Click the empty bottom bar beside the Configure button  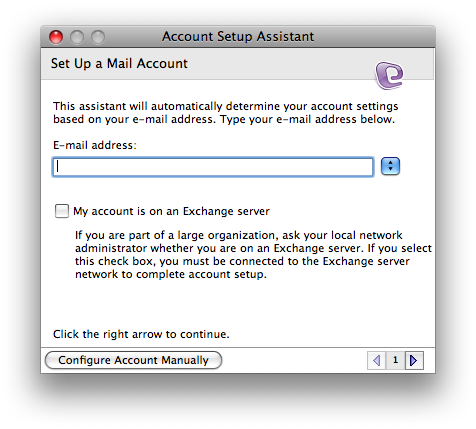coord(295,360)
